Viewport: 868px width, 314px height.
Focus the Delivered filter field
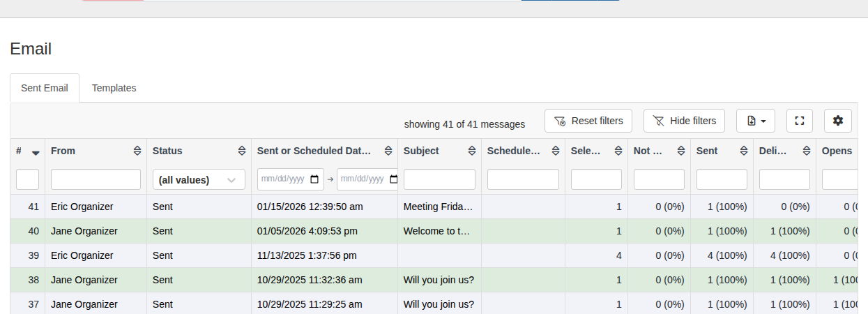(784, 179)
